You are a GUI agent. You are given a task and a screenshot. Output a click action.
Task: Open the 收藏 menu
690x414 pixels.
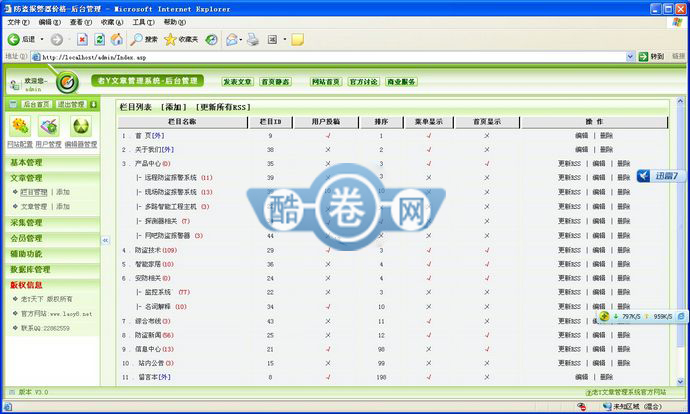coord(112,22)
